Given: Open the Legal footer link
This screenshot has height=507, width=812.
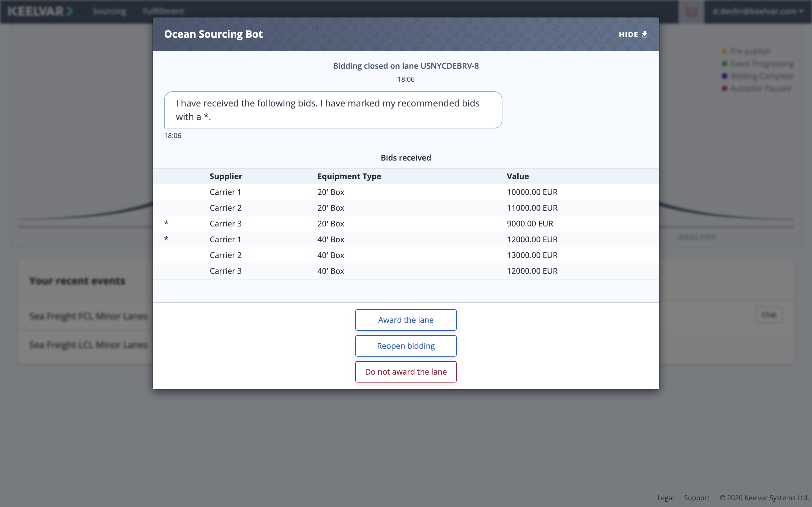Looking at the screenshot, I should [x=665, y=498].
